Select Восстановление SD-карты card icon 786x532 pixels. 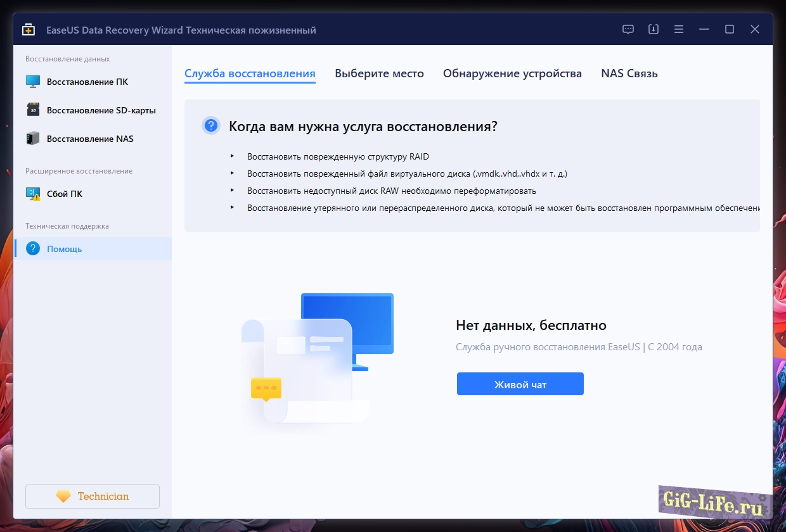click(33, 110)
